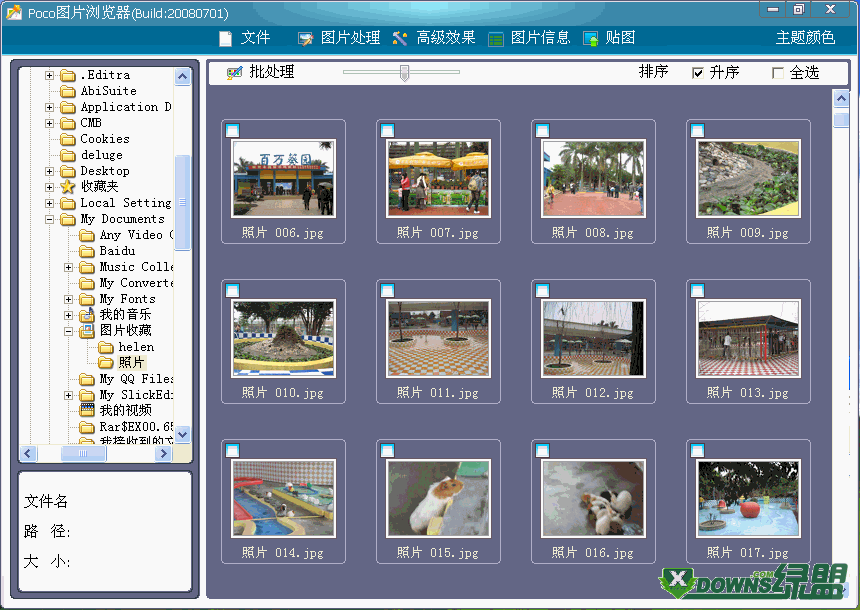Image resolution: width=860 pixels, height=610 pixels.
Task: Open 图片处理 image processing tool icon
Action: click(306, 38)
